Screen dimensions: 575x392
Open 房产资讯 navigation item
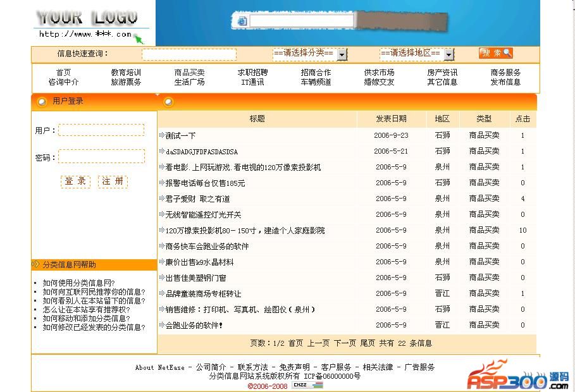click(442, 73)
